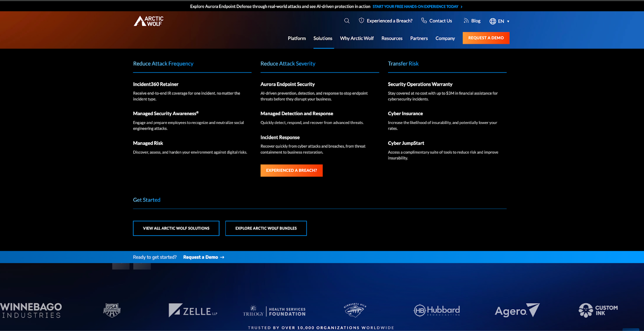Open the Transfer Risk heading link
The width and height of the screenshot is (644, 331).
403,64
